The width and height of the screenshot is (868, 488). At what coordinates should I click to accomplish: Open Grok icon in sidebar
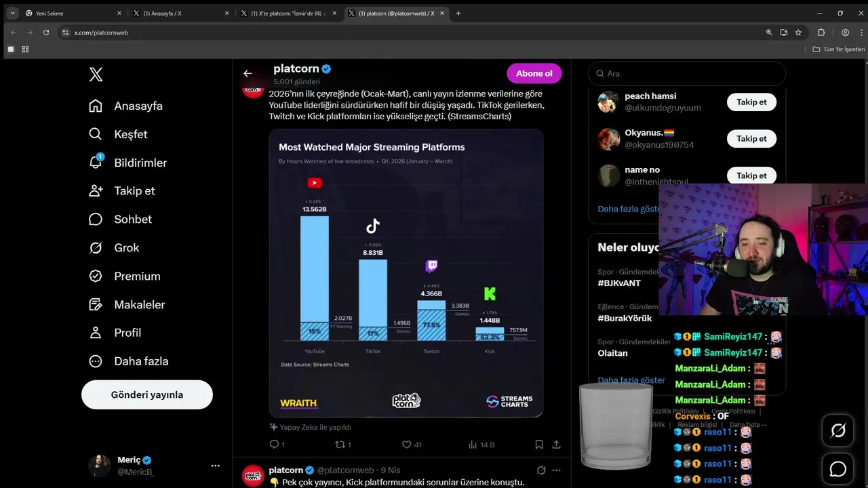click(x=96, y=248)
